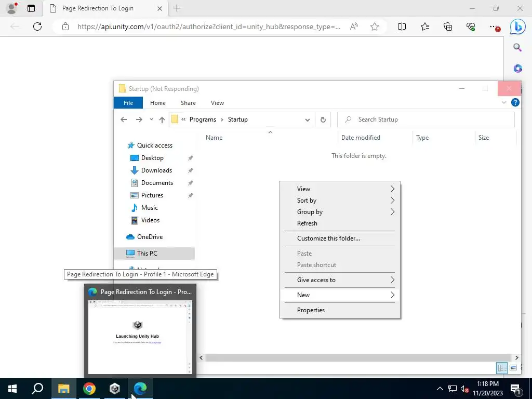Select Pictures in navigation pane
Screen dimensions: 532x399
click(x=152, y=195)
